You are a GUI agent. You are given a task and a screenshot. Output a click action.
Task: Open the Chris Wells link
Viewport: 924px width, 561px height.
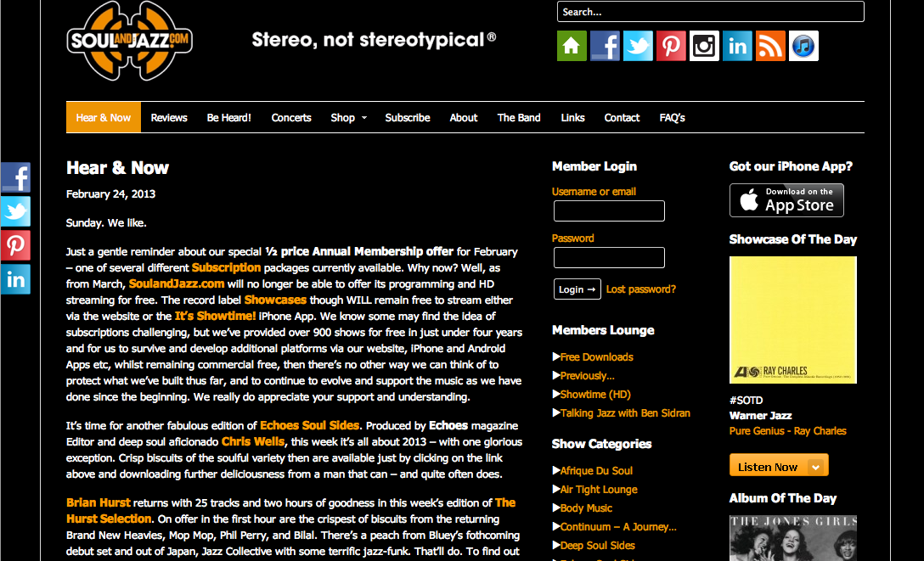[x=253, y=441]
